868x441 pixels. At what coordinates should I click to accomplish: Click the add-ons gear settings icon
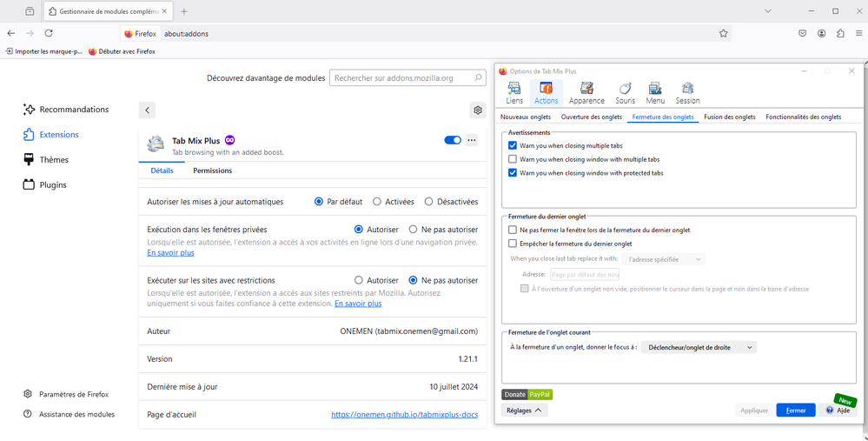pyautogui.click(x=477, y=110)
